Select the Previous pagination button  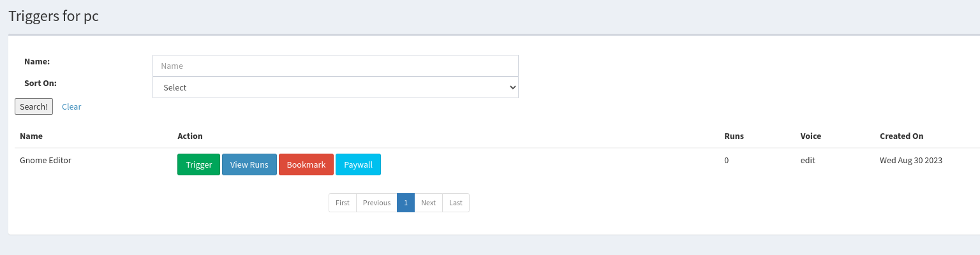(x=376, y=203)
